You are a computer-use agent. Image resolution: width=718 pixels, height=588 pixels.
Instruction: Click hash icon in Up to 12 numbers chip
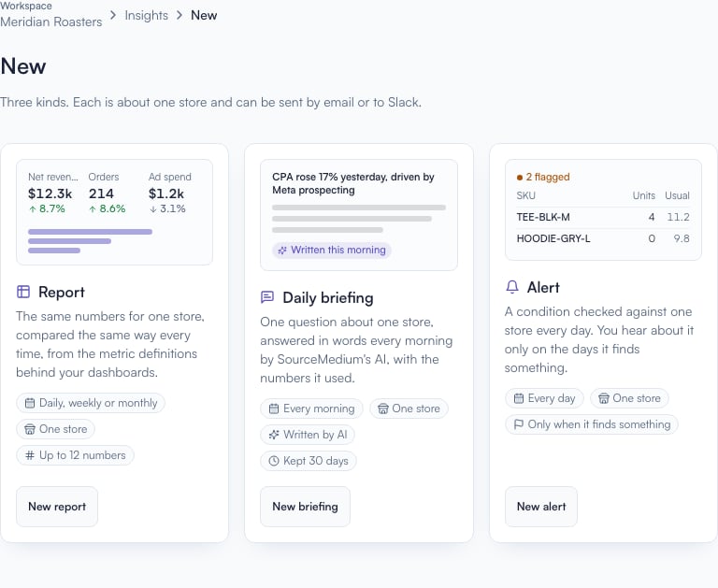(x=30, y=455)
